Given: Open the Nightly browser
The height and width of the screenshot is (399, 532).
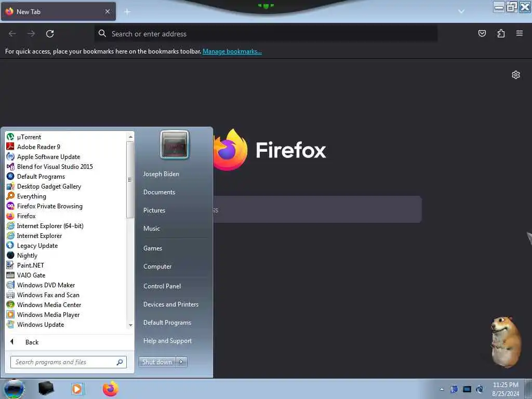Looking at the screenshot, I should tap(65, 255).
